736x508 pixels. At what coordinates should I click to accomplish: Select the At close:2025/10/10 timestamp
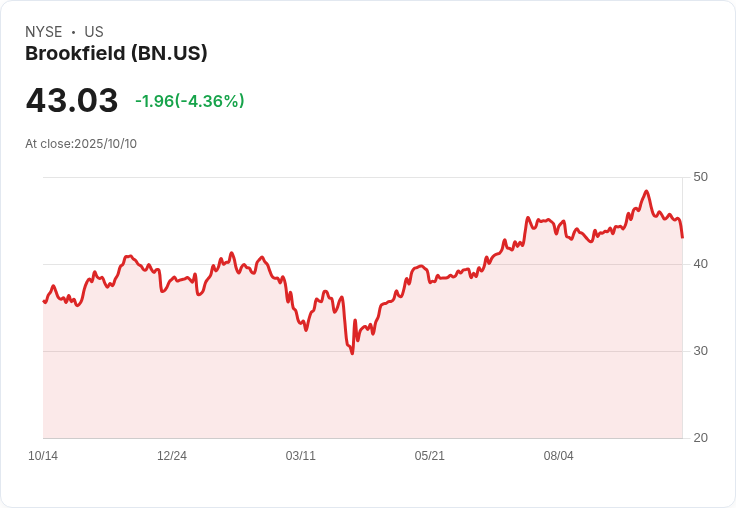coord(81,144)
